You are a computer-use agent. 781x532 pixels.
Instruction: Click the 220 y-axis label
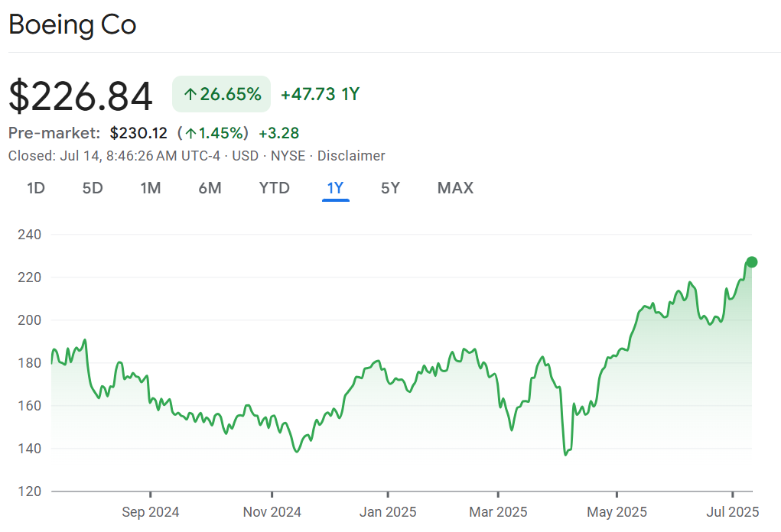point(29,277)
